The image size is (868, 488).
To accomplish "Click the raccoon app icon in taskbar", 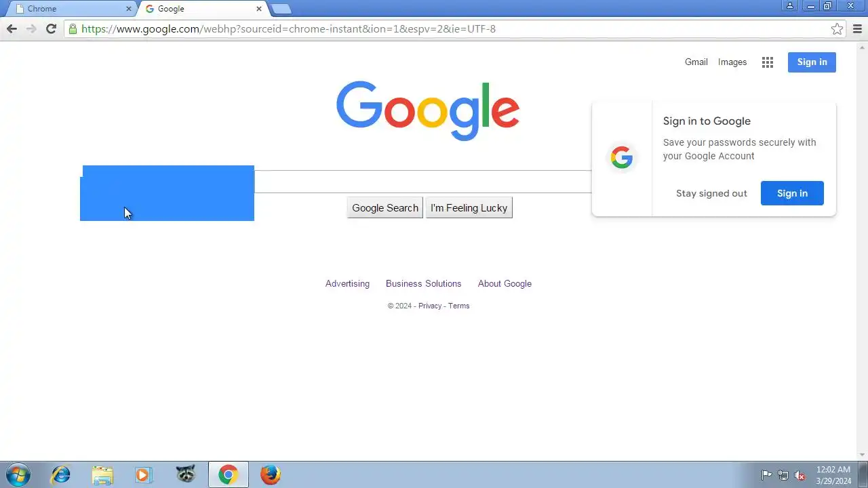I will tap(185, 474).
